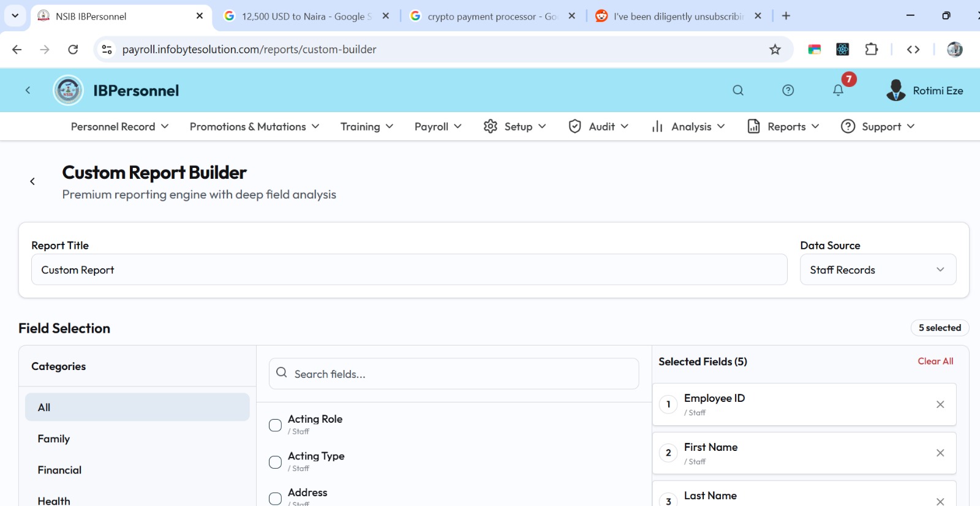Image resolution: width=980 pixels, height=506 pixels.
Task: Click the Analysis bar chart icon
Action: coord(657,126)
